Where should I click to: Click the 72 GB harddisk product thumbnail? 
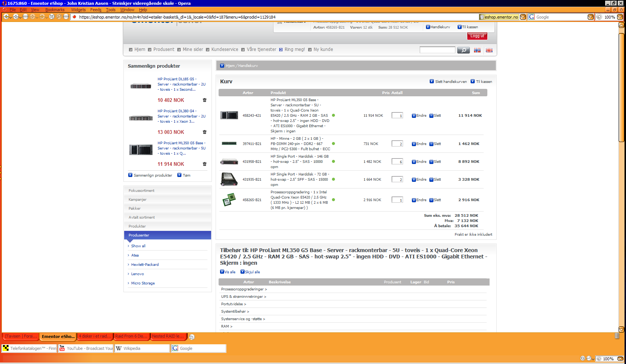point(229,179)
